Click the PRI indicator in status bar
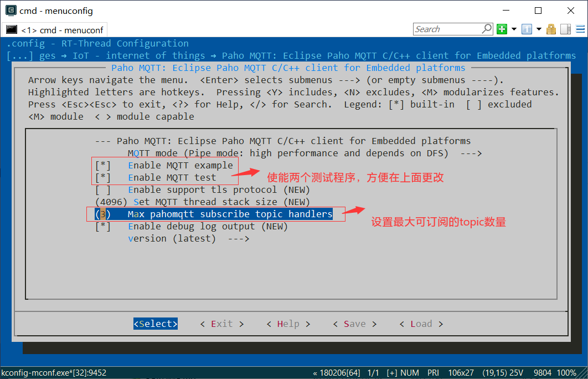 (x=433, y=373)
